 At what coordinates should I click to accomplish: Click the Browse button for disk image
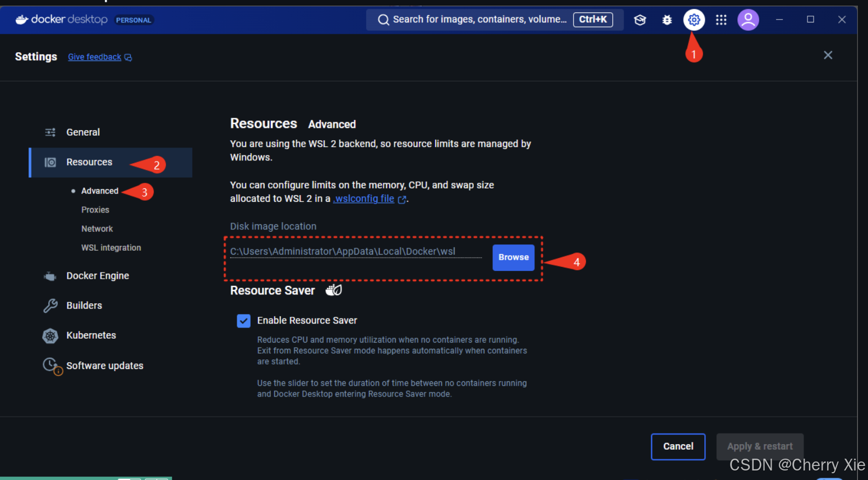point(514,257)
